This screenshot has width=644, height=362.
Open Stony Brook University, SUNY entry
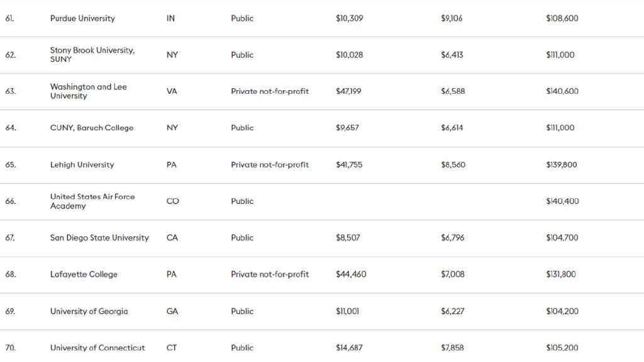[92, 54]
